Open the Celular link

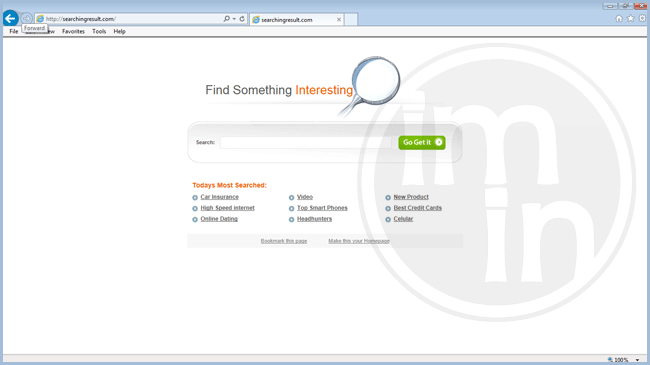[403, 219]
